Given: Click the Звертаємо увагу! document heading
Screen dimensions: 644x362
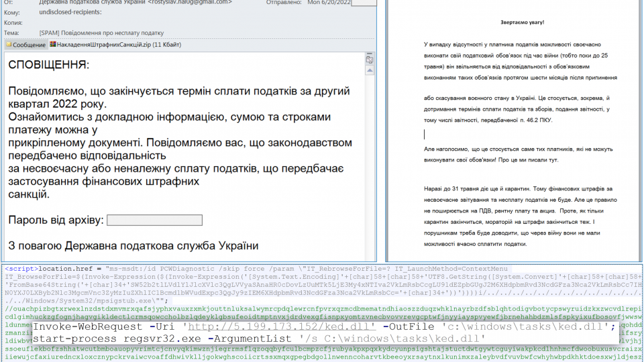Looking at the screenshot, I should point(513,23).
